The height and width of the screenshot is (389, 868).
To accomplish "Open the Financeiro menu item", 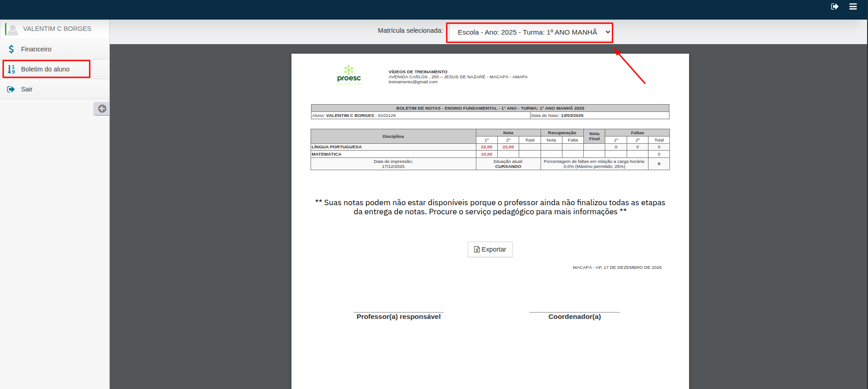I will pyautogui.click(x=36, y=49).
